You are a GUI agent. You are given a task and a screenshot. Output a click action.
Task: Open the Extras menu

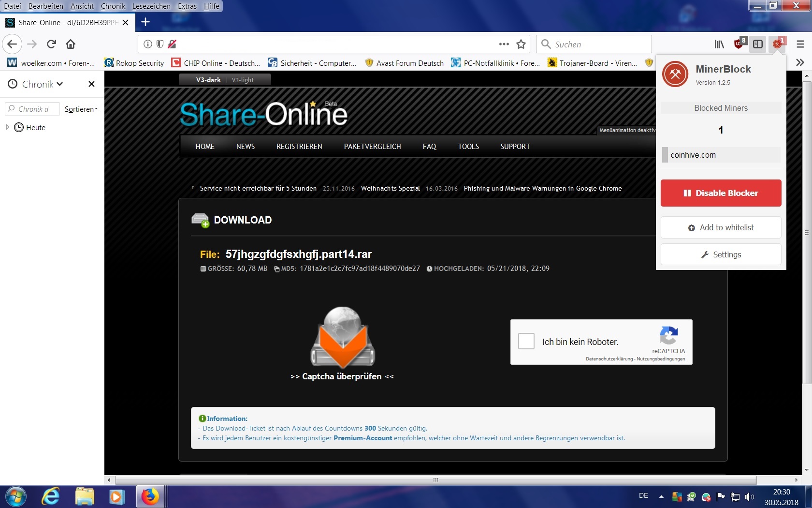point(187,6)
